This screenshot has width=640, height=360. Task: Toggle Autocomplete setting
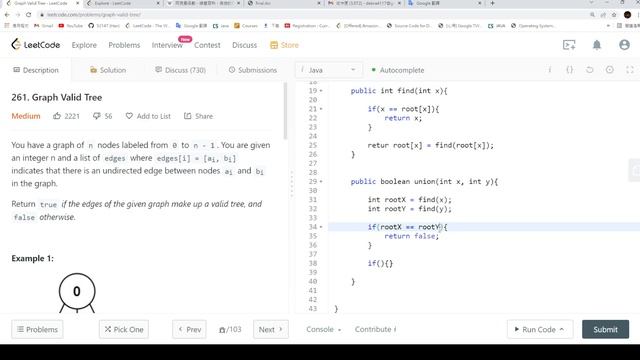coord(398,70)
